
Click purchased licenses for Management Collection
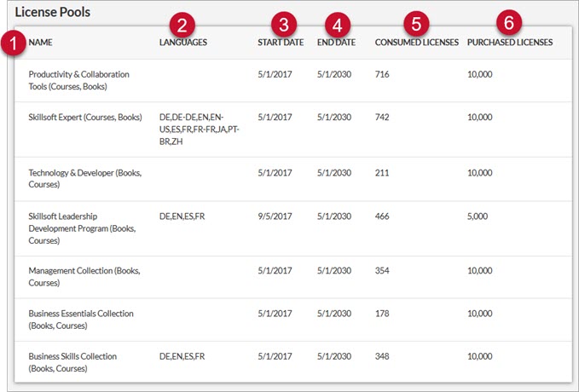[480, 270]
